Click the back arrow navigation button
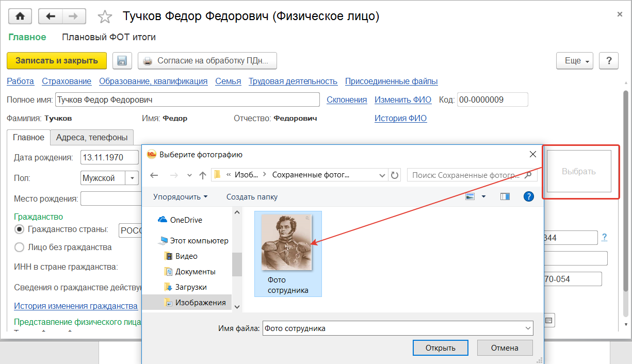This screenshot has width=632, height=364. tap(51, 16)
